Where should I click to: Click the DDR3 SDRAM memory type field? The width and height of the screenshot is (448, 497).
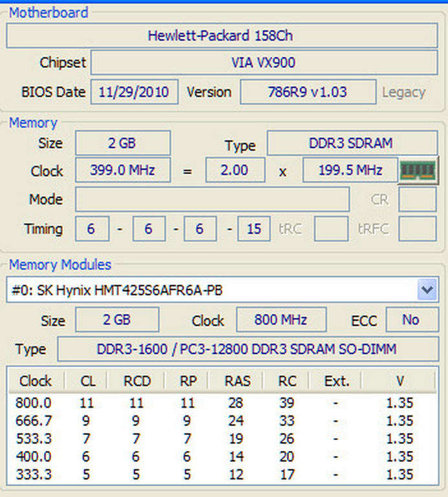(x=352, y=143)
